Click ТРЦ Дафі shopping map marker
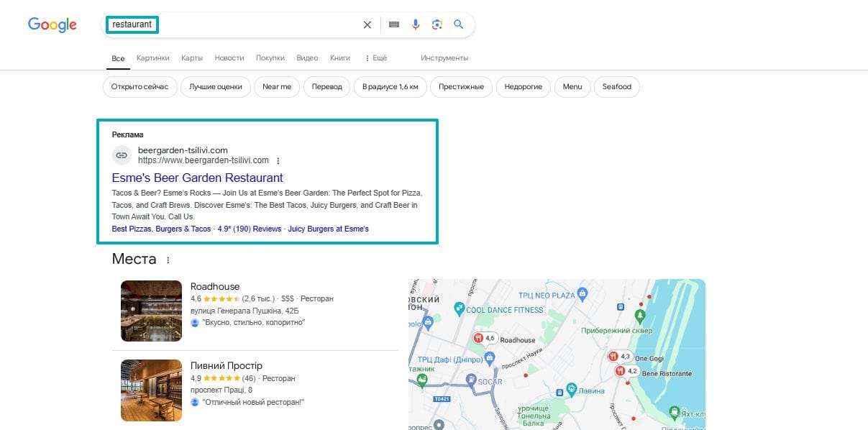The height and width of the screenshot is (430, 868). (490, 357)
